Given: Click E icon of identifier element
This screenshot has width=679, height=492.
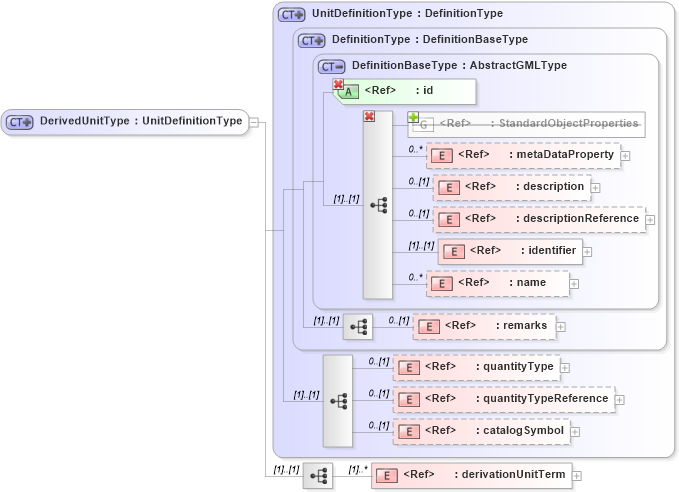Looking at the screenshot, I should pos(453,252).
